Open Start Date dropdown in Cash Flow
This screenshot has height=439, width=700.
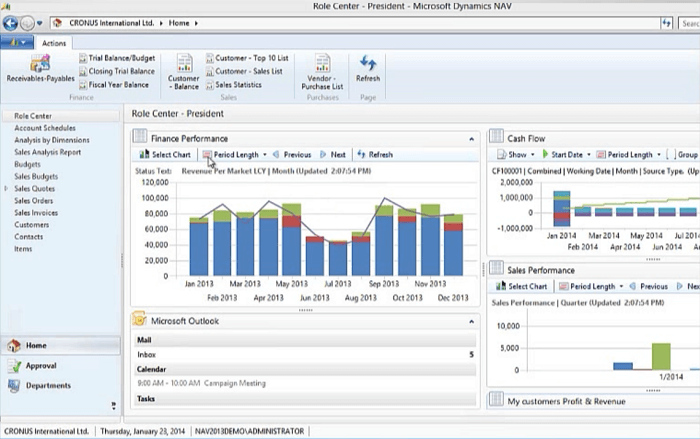(566, 155)
